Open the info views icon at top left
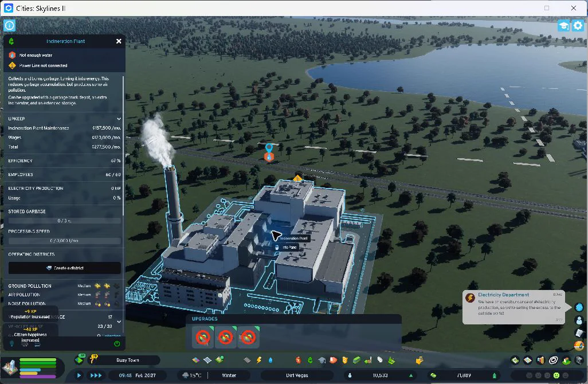Image resolution: width=588 pixels, height=384 pixels. pyautogui.click(x=9, y=25)
